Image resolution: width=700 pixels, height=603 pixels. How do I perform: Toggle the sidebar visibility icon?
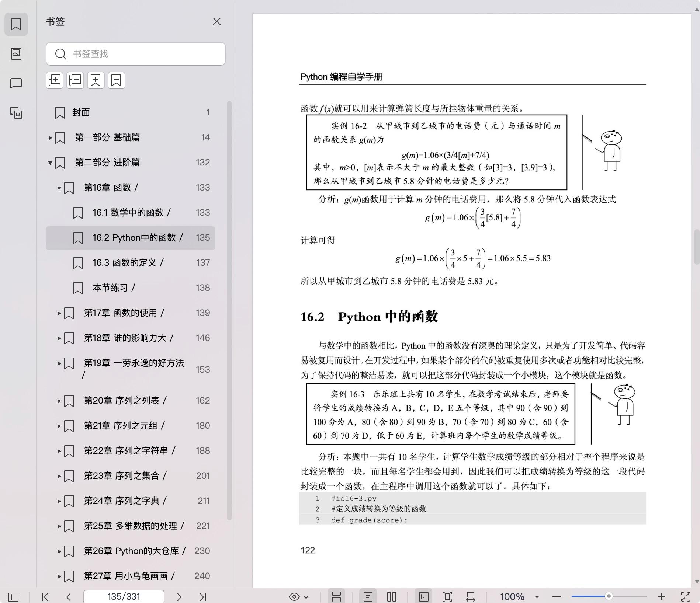point(13,597)
